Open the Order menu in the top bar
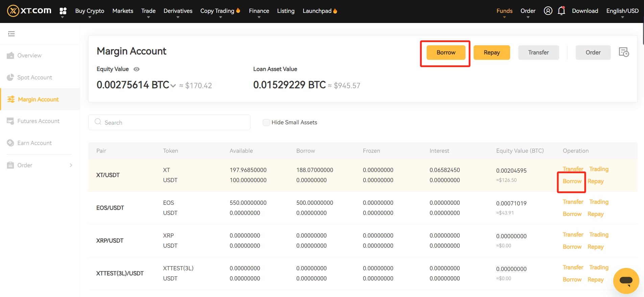 pos(528,11)
